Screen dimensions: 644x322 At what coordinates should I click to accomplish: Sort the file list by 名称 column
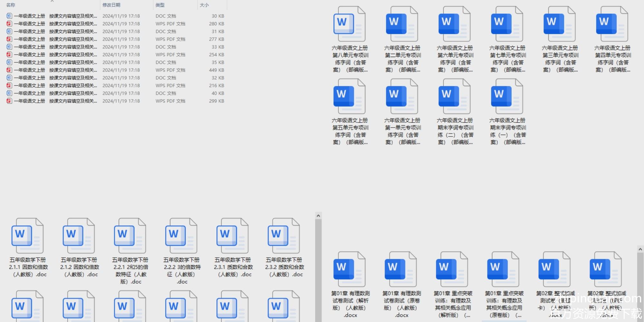pos(11,5)
